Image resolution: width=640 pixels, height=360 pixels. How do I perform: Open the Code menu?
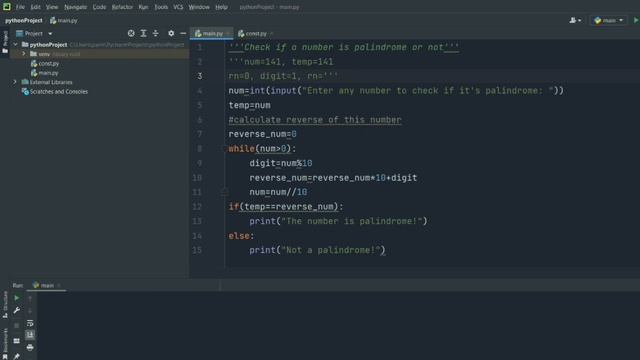click(99, 7)
